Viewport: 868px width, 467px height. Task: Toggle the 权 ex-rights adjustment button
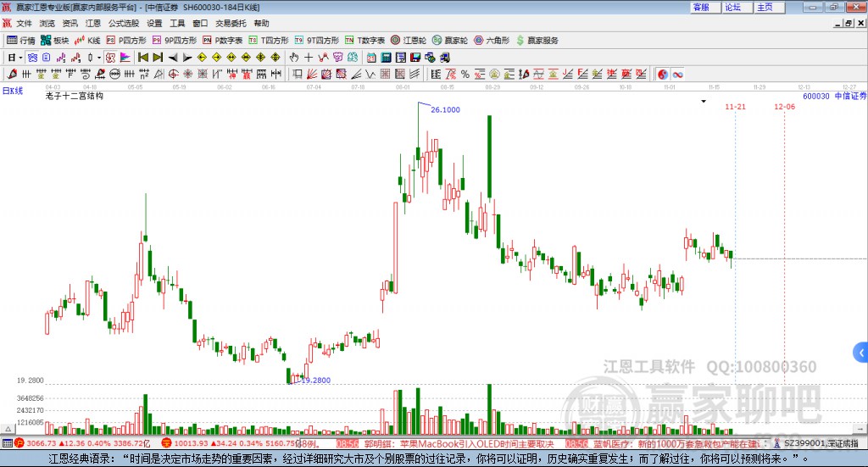tap(110, 58)
